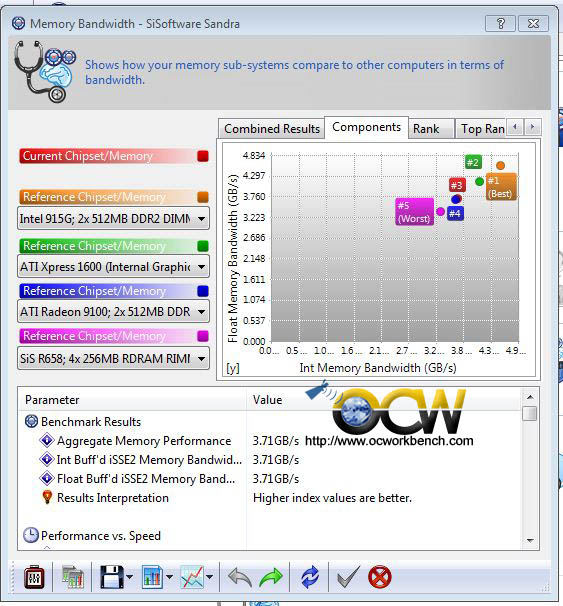The image size is (563, 606).
Task: Close the Memory Bandwidth dialog
Action: [533, 24]
